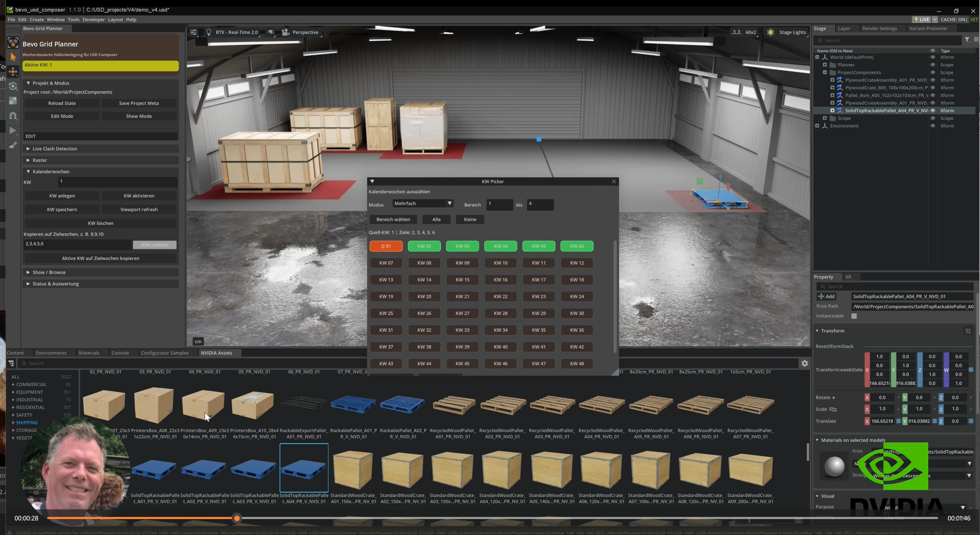Click the LIVE session lightning button
980x535 pixels.
tap(921, 19)
